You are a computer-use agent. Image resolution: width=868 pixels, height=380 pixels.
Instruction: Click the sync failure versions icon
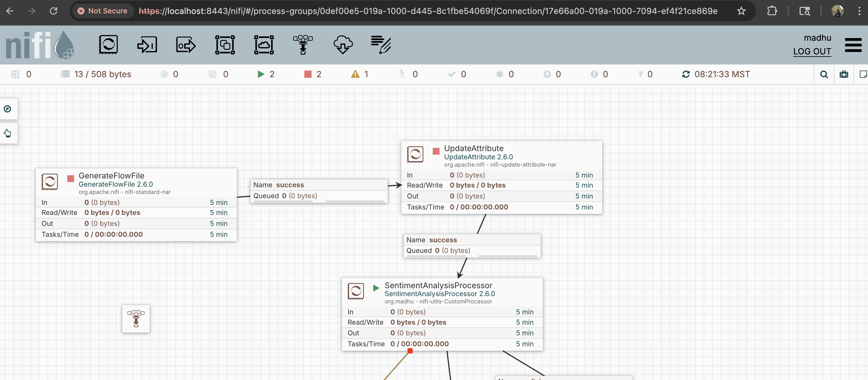(640, 74)
